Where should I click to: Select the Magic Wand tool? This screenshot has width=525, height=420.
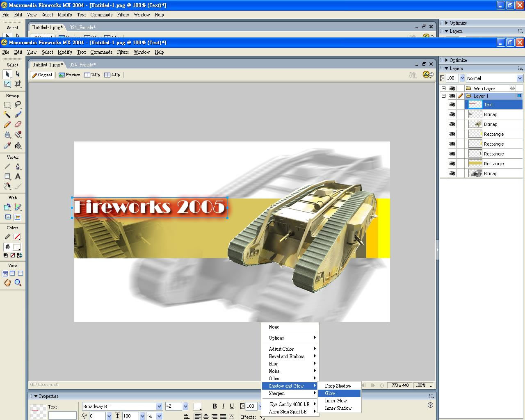click(7, 115)
